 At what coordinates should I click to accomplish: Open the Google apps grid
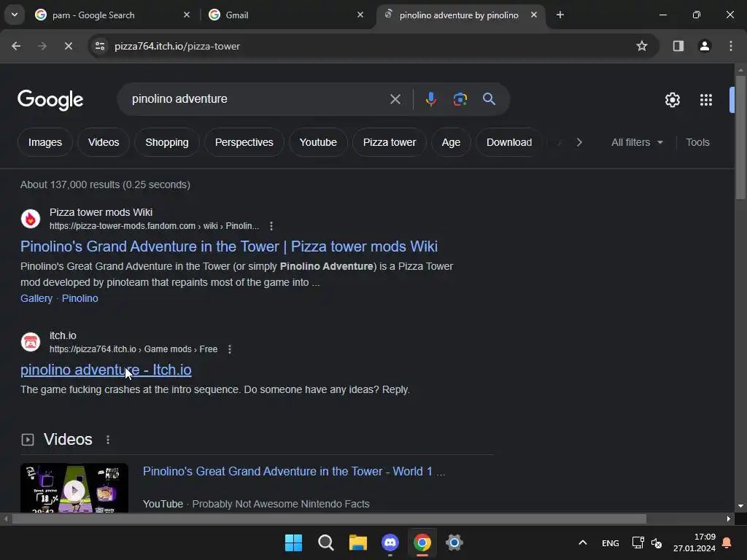click(705, 100)
